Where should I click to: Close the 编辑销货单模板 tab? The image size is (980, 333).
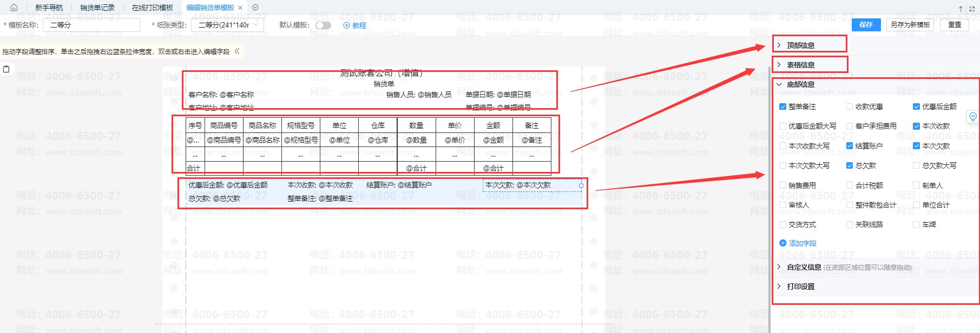240,8
